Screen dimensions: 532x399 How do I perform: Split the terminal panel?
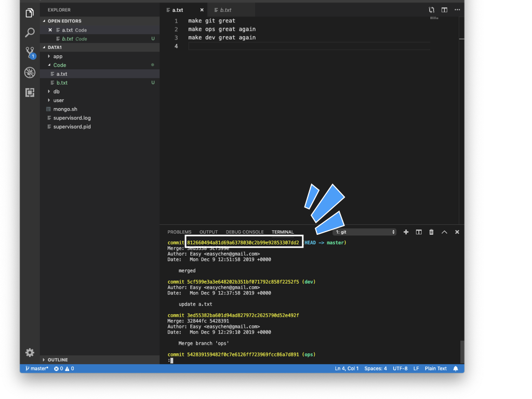click(x=419, y=232)
